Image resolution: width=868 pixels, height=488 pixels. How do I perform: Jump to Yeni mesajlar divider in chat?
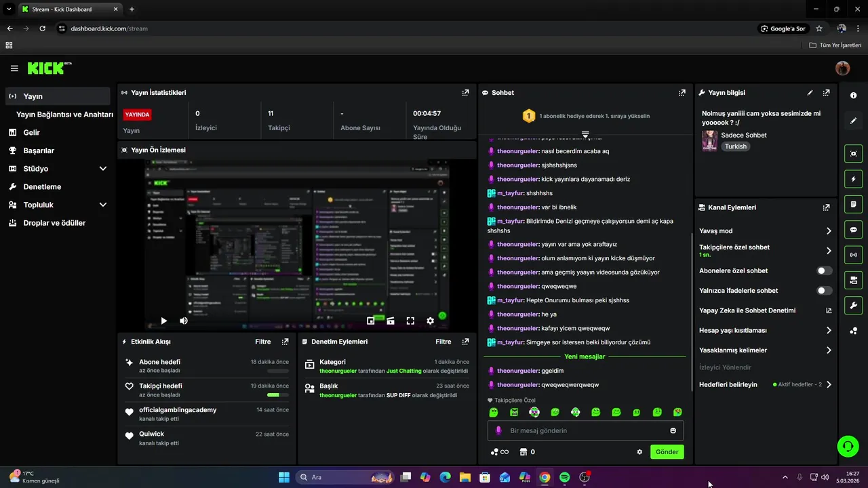585,357
